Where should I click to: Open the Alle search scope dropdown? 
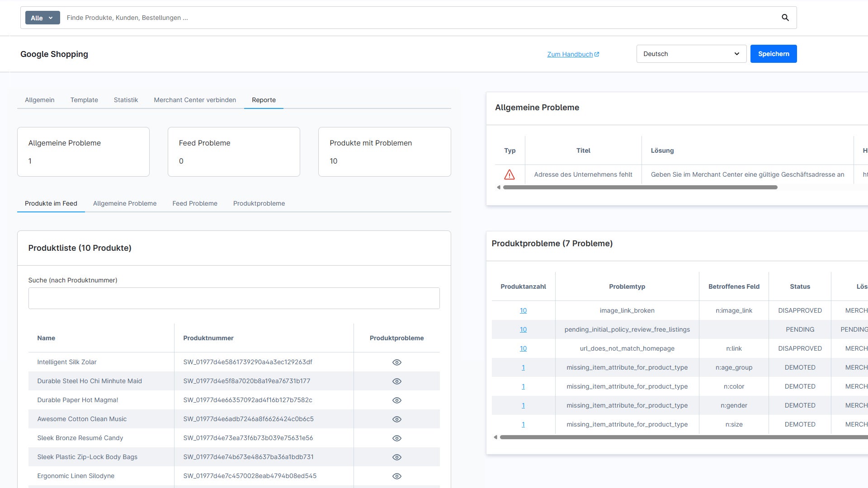coord(42,18)
